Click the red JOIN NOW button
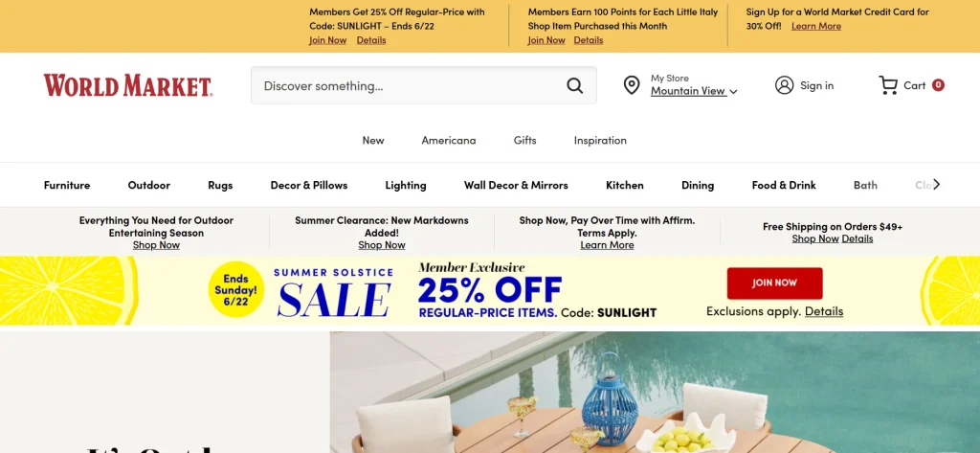980x453 pixels. coord(774,283)
